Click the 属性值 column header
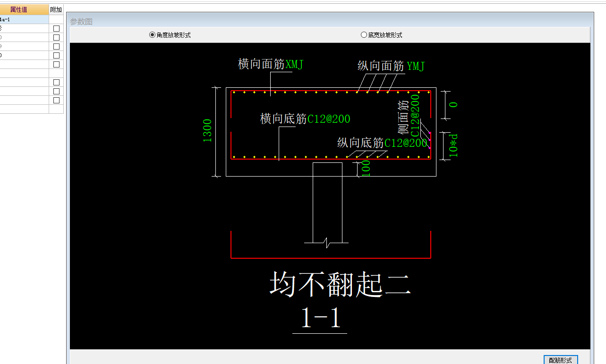This screenshot has height=364, width=606. click(24, 9)
